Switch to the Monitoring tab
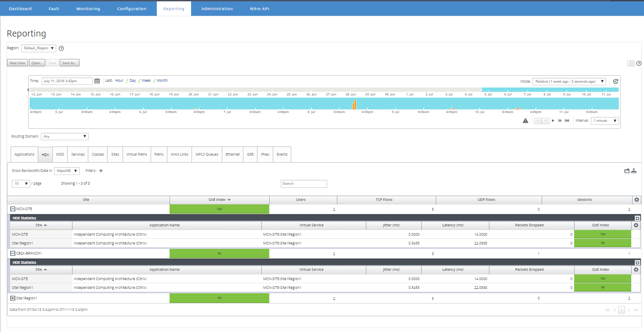The image size is (644, 332). pos(88,9)
